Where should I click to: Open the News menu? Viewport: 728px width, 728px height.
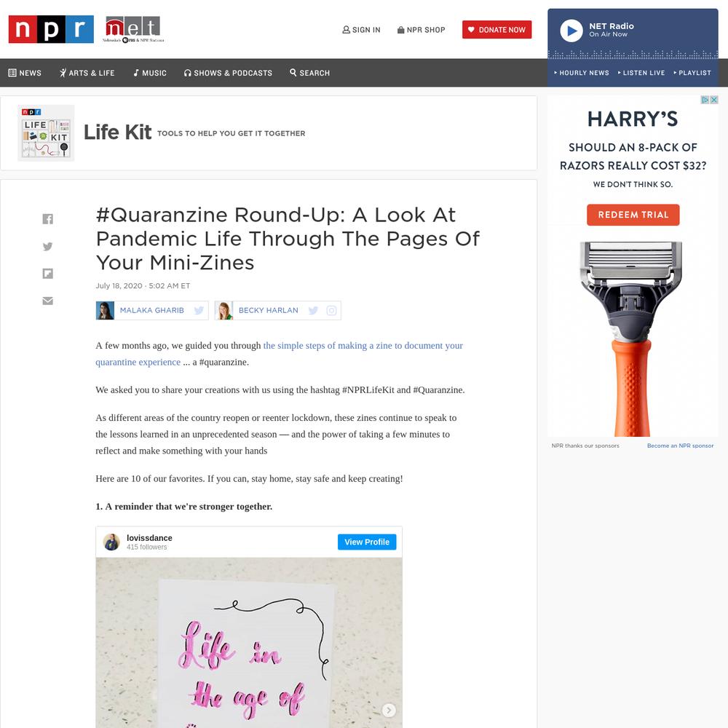click(x=25, y=73)
